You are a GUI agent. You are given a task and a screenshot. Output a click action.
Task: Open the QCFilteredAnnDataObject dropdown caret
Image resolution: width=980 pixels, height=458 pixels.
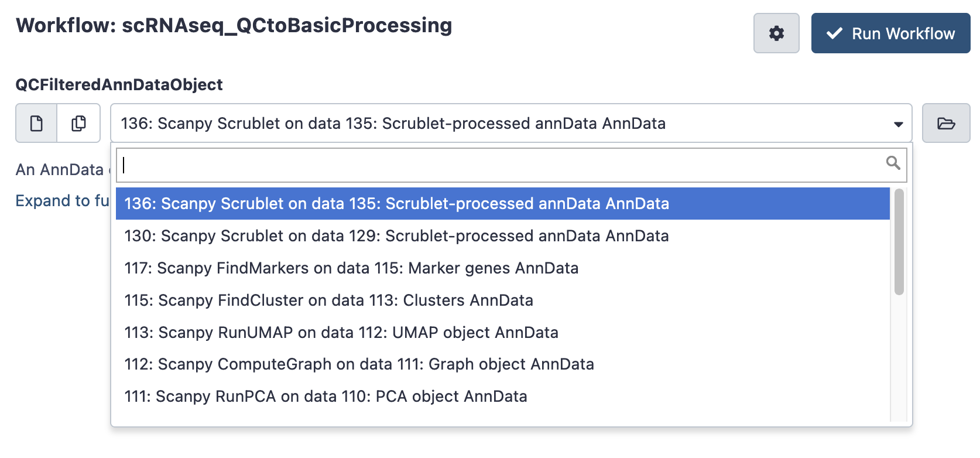click(x=897, y=124)
